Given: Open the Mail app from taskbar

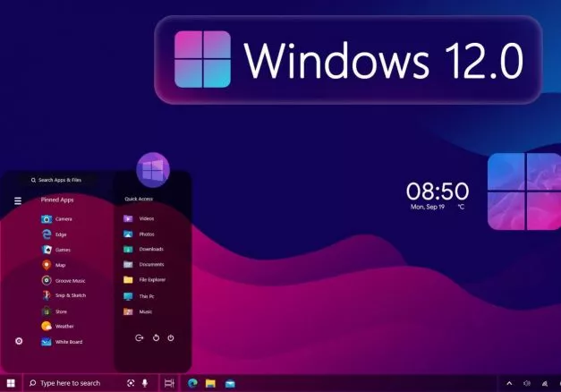Looking at the screenshot, I should point(230,384).
